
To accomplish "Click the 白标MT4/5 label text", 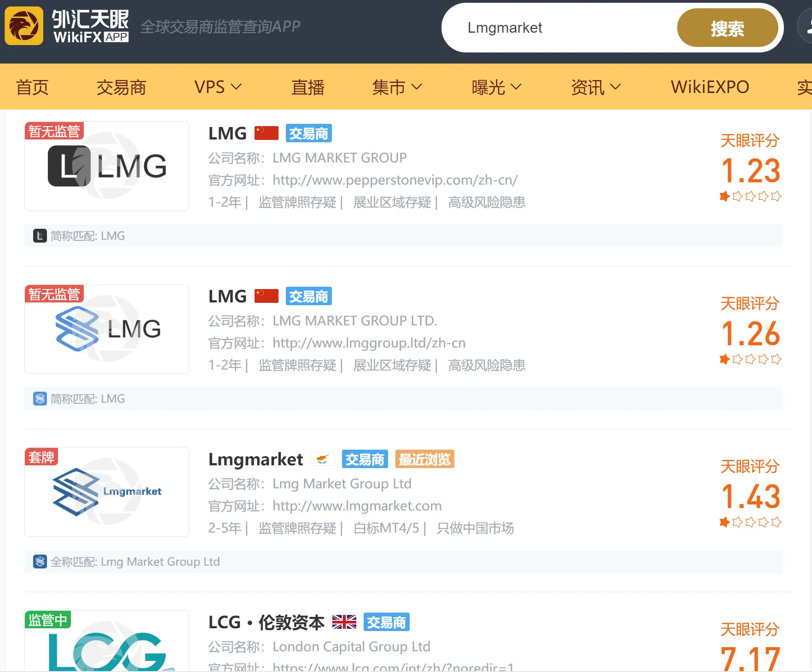I will [386, 528].
